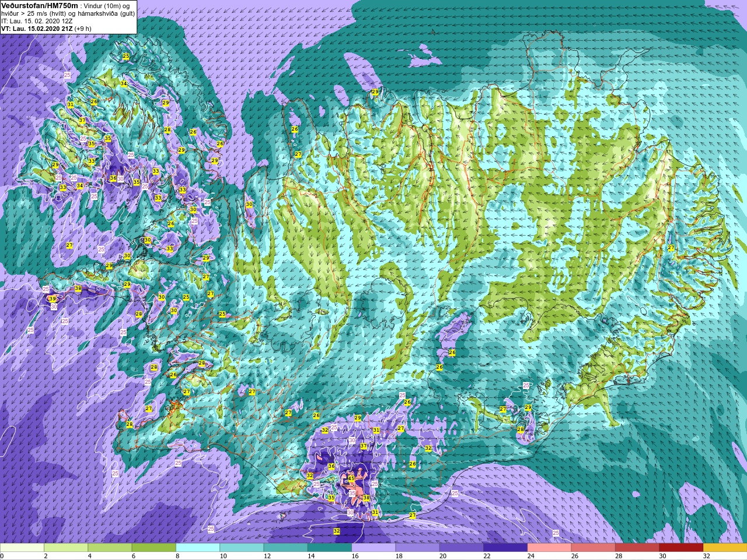Select the 28–30 m/s red legend swatch
The width and height of the screenshot is (747, 560).
pyautogui.click(x=637, y=548)
